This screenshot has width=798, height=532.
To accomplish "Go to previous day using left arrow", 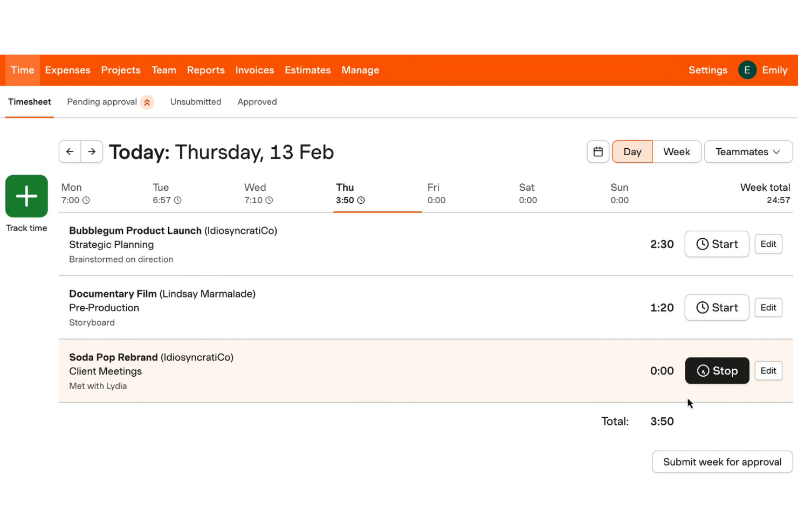I will [x=70, y=151].
